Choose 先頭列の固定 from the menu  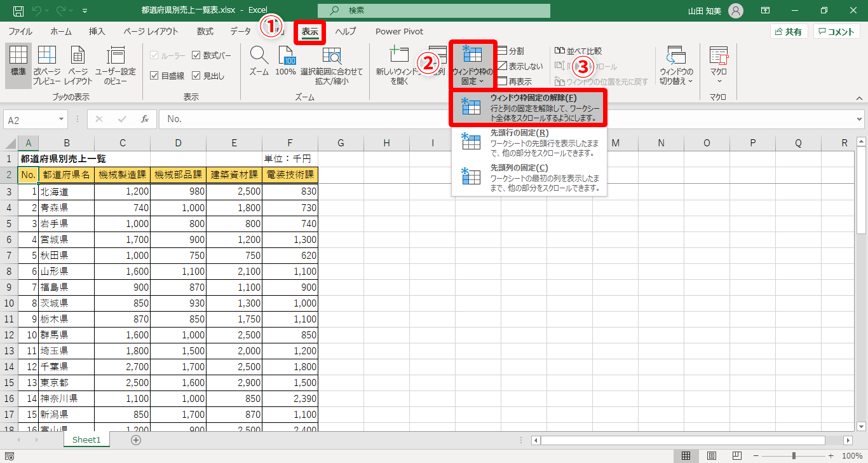(x=529, y=177)
